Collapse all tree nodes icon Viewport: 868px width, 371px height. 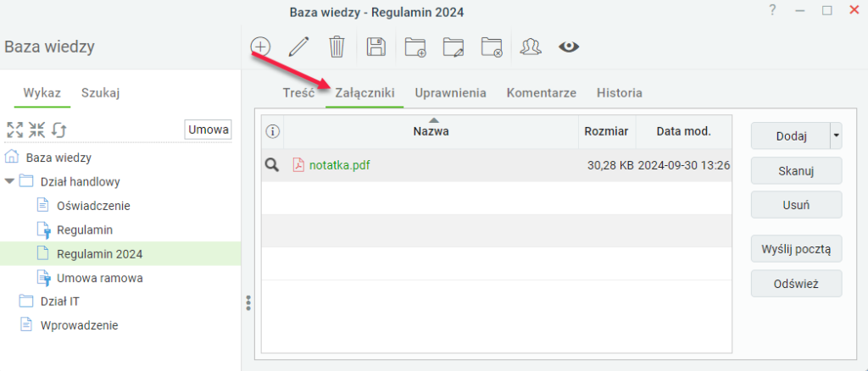pyautogui.click(x=36, y=130)
